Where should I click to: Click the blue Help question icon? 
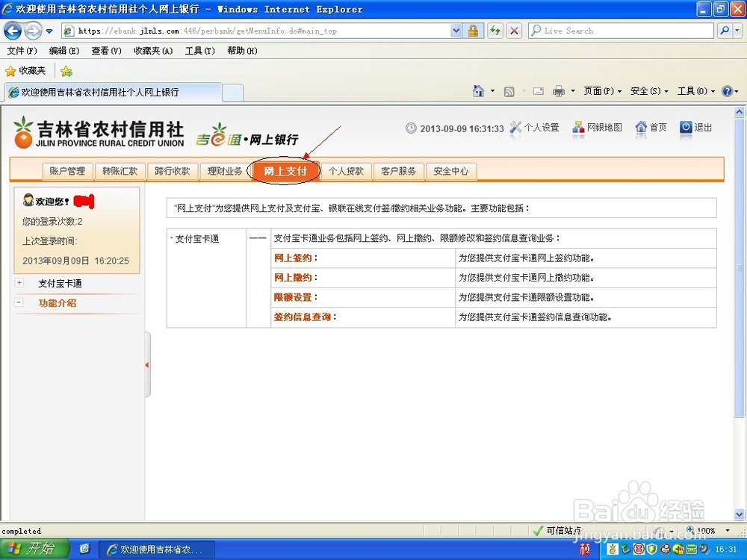click(727, 91)
